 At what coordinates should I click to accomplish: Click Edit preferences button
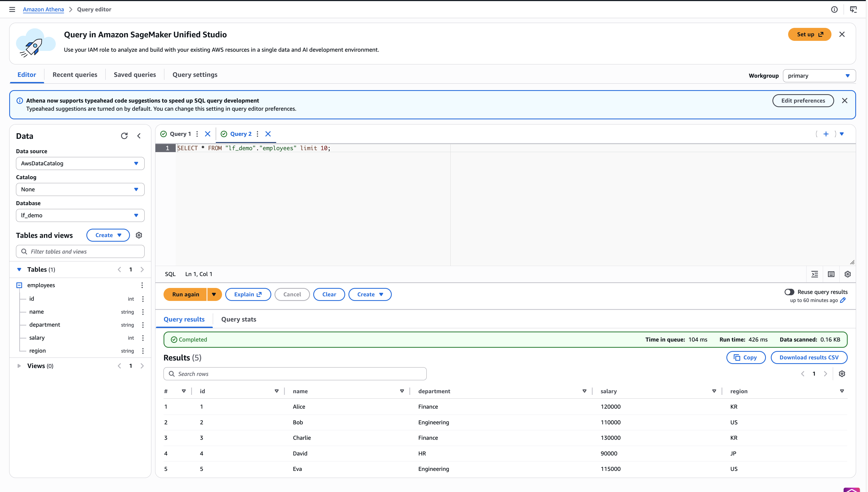click(803, 101)
